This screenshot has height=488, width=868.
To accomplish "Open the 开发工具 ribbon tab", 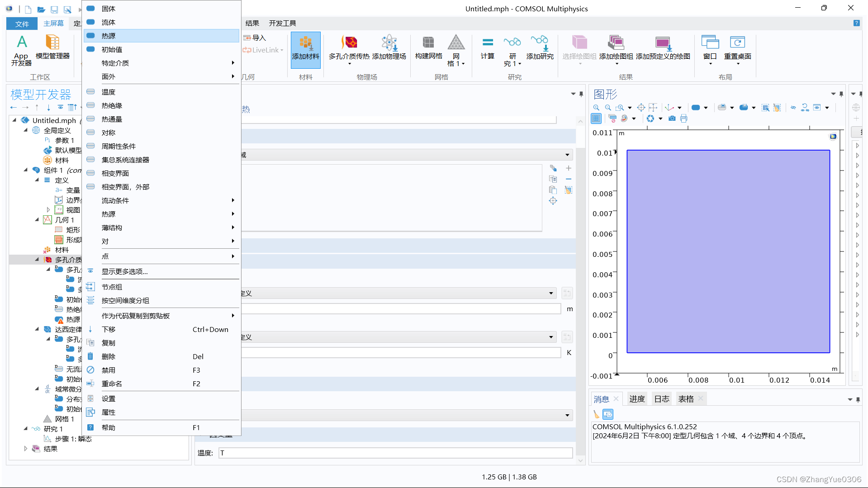I will 283,24.
